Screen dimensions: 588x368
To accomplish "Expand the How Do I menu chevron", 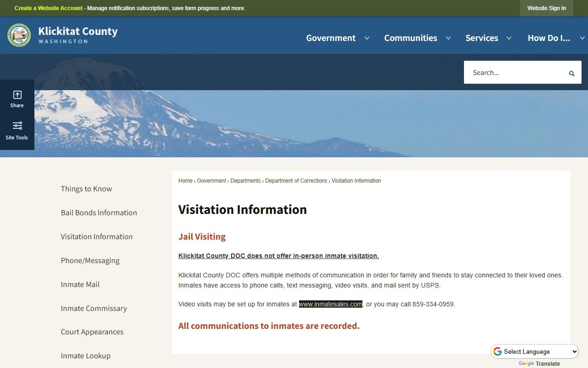I will click(x=582, y=38).
